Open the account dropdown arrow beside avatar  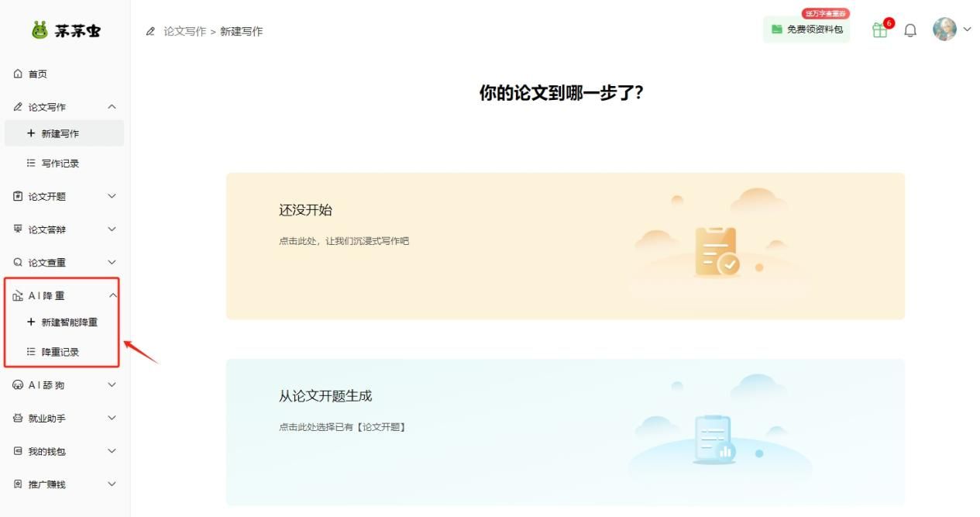[x=967, y=29]
